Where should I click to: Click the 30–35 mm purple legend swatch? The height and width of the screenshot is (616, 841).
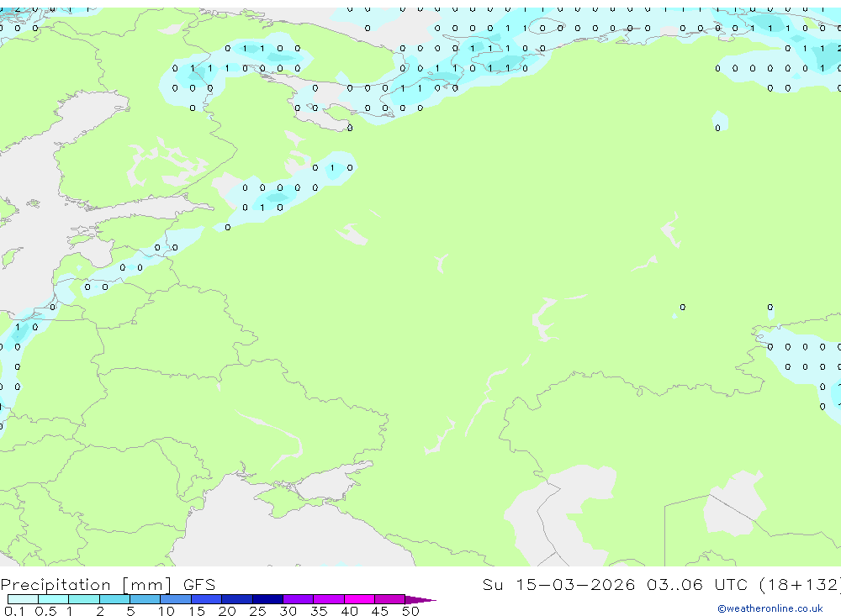299,599
